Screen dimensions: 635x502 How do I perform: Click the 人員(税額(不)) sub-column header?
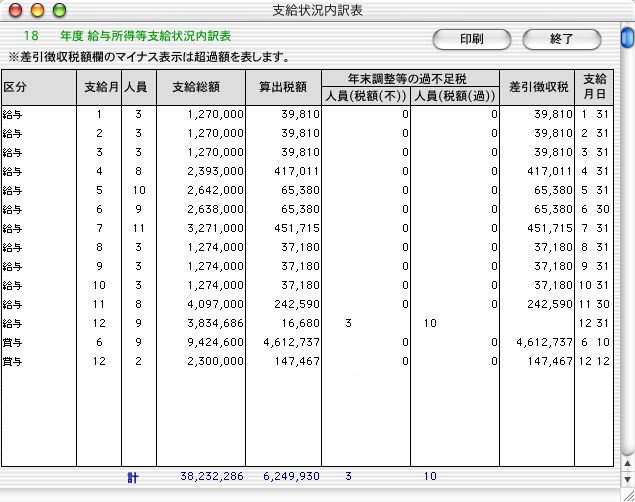[x=366, y=96]
